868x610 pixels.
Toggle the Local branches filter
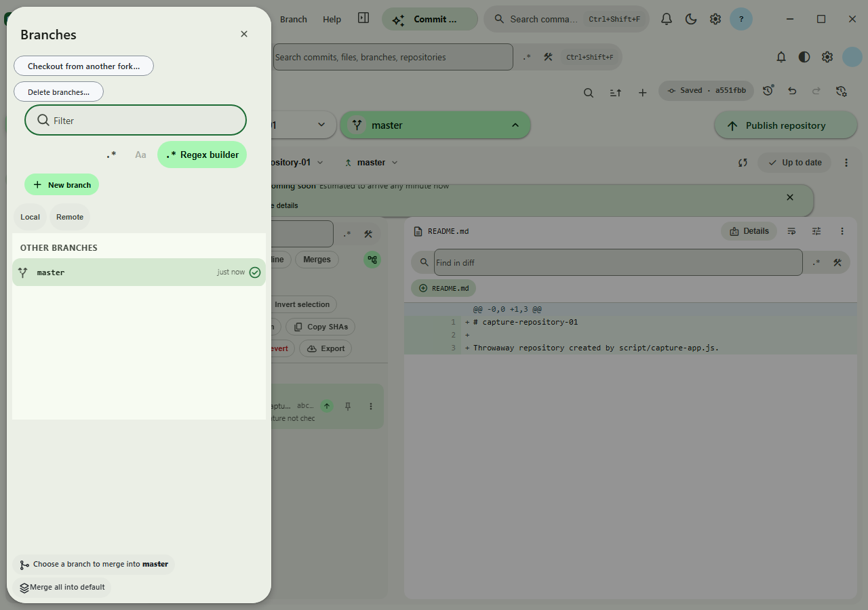coord(30,217)
